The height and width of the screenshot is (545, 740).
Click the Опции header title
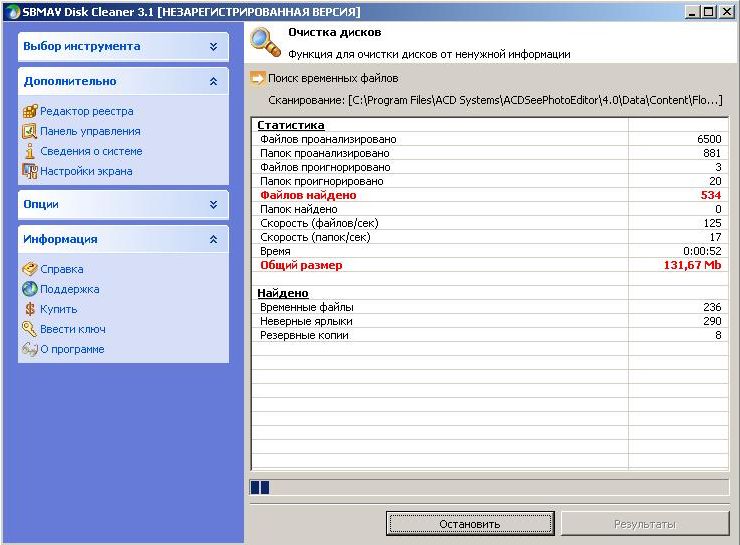click(x=41, y=204)
